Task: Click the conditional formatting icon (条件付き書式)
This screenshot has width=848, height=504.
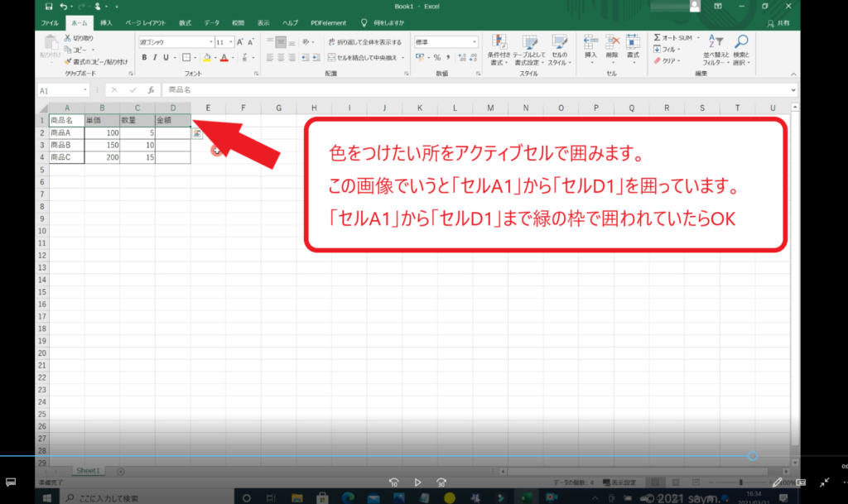Action: point(498,48)
